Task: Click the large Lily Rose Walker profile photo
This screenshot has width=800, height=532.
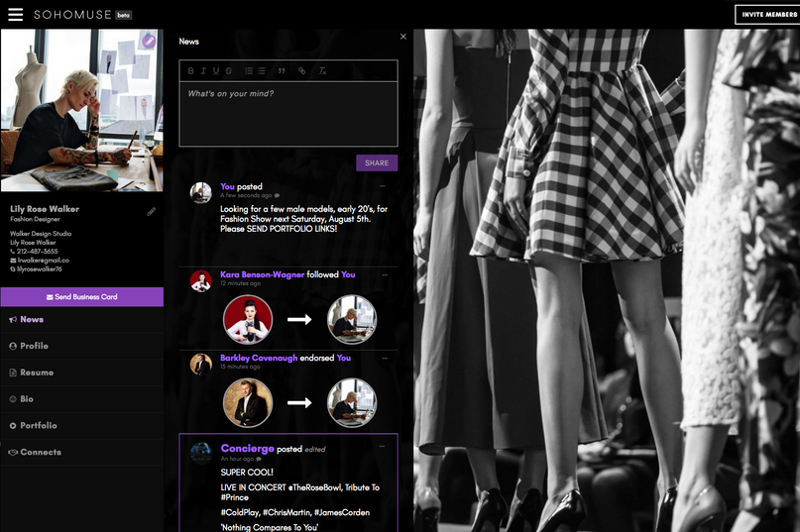Action: (x=81, y=110)
